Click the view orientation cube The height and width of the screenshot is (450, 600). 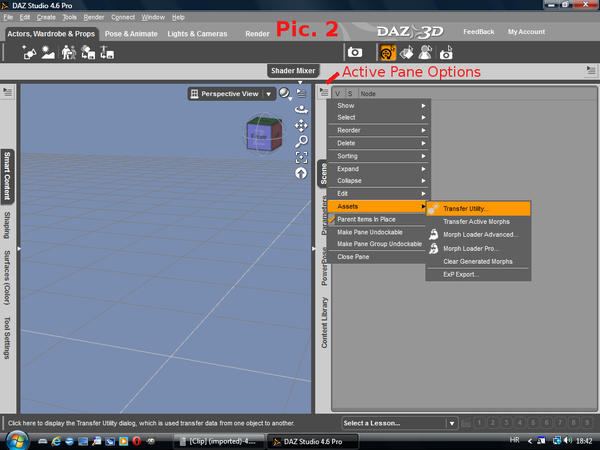264,134
